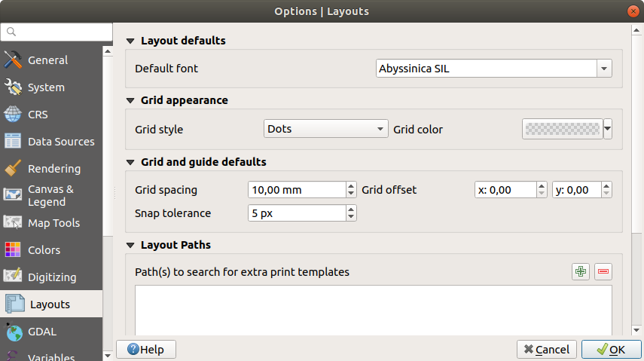644x361 pixels.
Task: Select the System gears icon
Action: point(13,87)
